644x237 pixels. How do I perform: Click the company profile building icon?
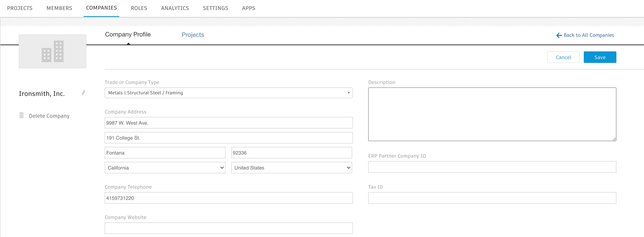53,51
